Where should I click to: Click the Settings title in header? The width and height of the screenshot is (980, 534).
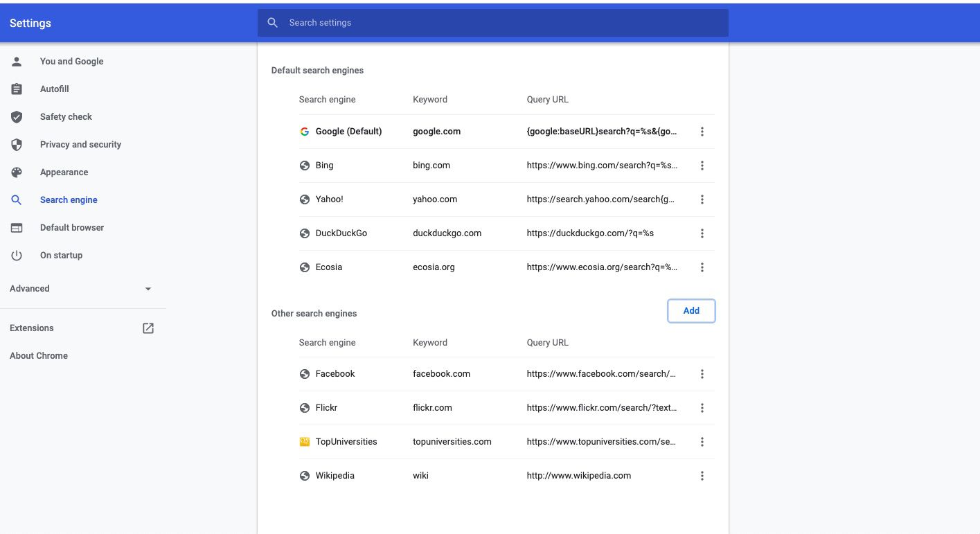point(30,24)
